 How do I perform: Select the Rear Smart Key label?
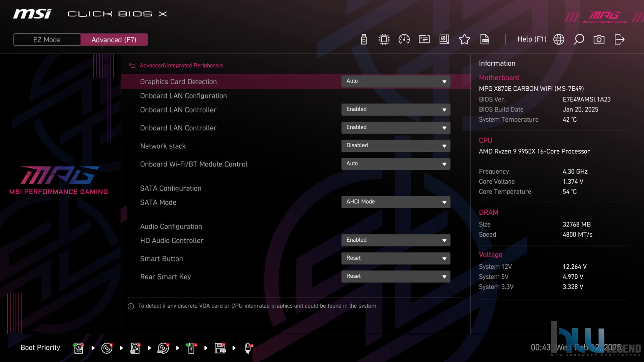click(166, 277)
